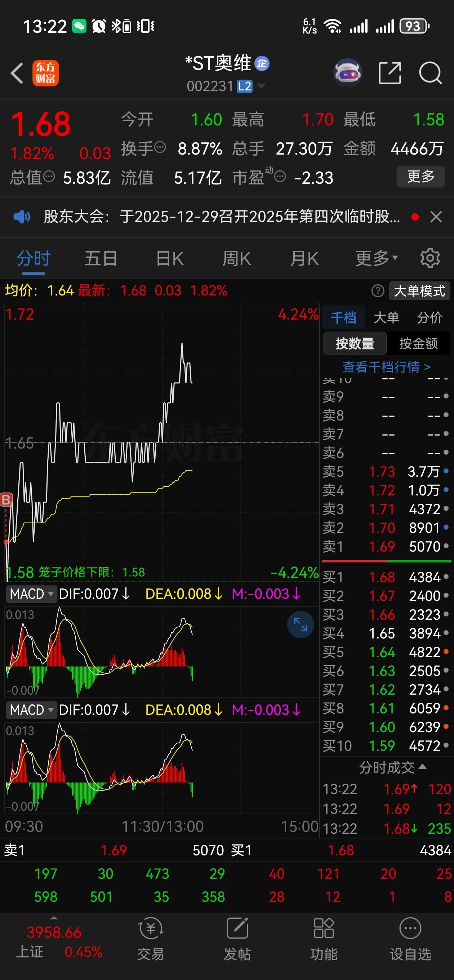Screen dimensions: 454x980
Task: Tap the first MACD histogram chart
Action: click(x=161, y=651)
